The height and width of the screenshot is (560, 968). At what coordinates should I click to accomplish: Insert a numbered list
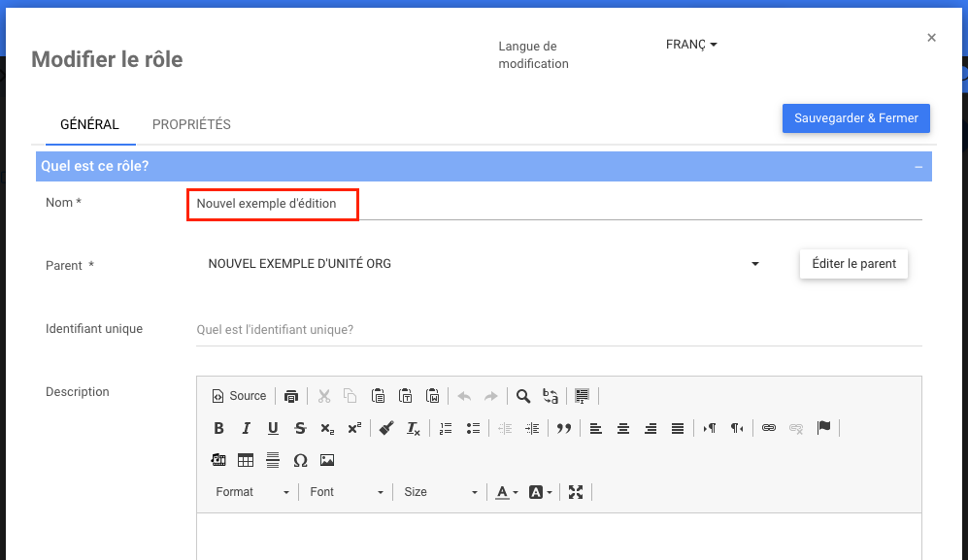(x=445, y=428)
